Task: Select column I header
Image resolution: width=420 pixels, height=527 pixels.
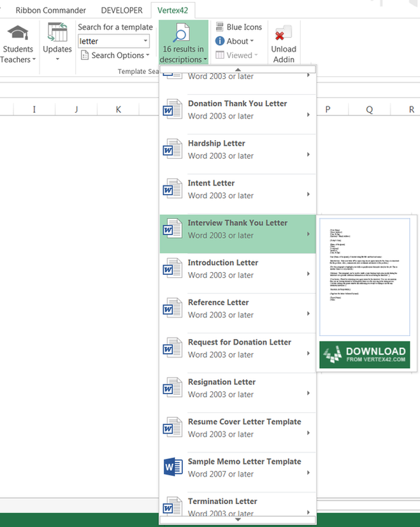Action: 34,110
